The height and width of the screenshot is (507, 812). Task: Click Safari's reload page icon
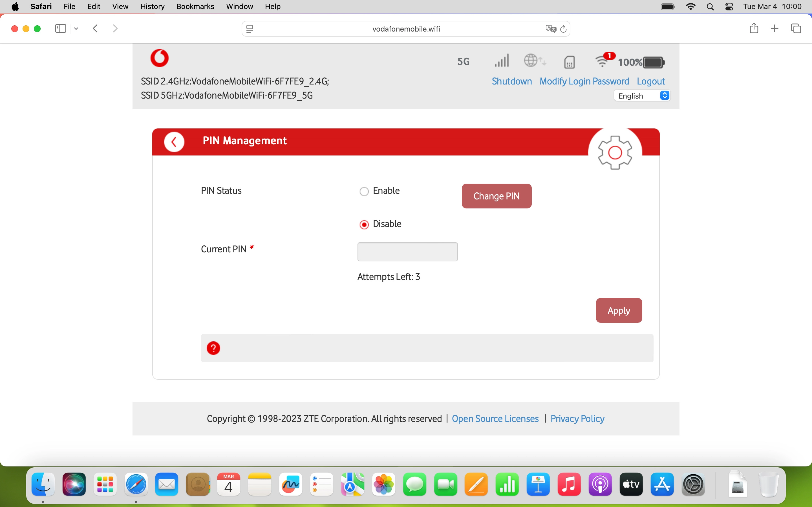click(564, 29)
